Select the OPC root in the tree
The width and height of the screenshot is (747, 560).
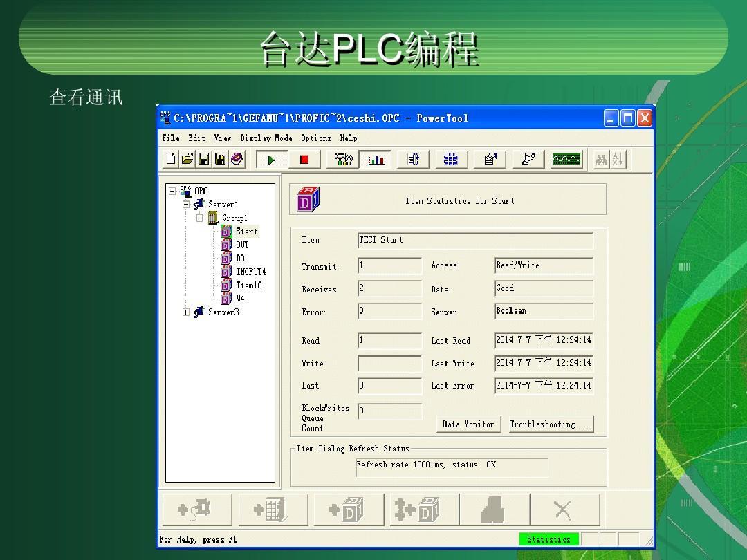(201, 191)
